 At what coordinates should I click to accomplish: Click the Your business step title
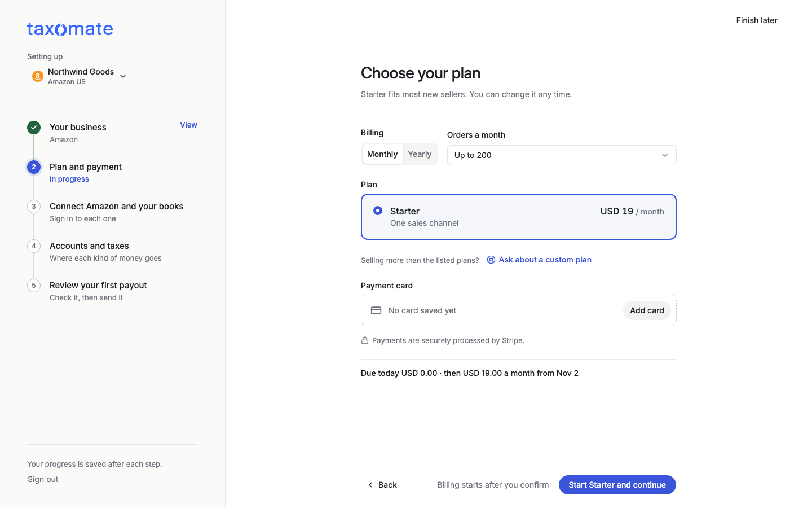[x=78, y=128]
